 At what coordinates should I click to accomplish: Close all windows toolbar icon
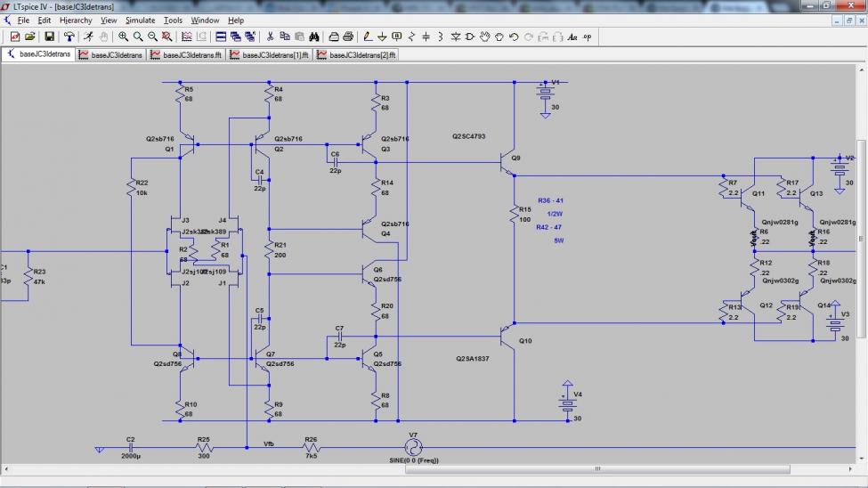(250, 37)
